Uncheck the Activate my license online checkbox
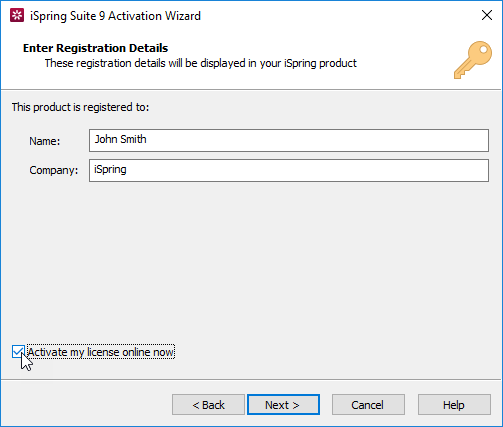 (x=18, y=352)
